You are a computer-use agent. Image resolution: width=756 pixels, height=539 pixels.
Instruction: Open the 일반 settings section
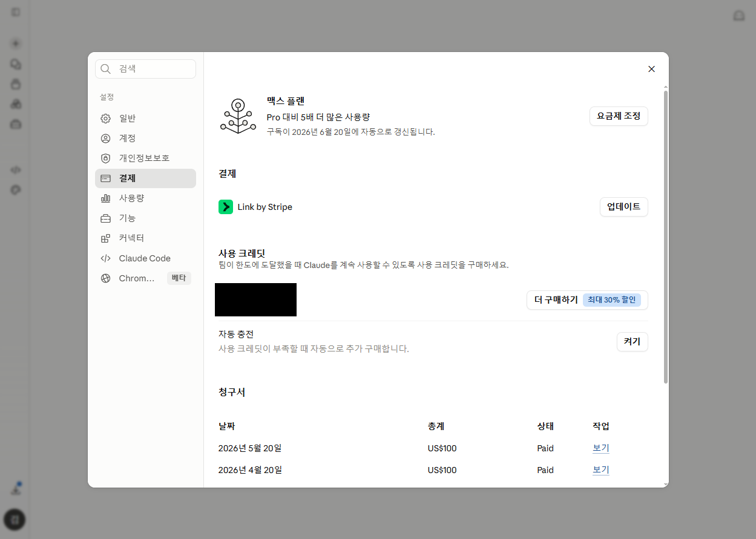[x=145, y=119]
